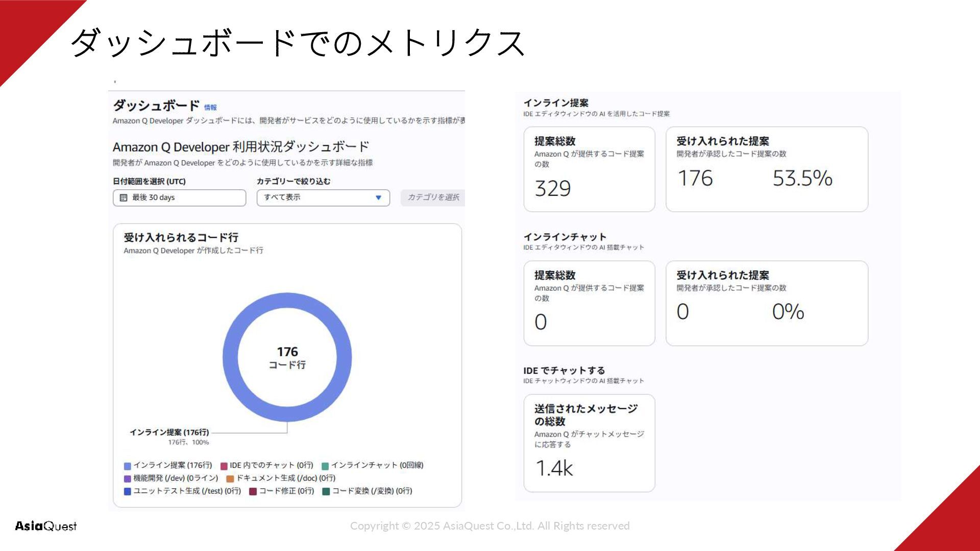Click the 53.5% acceptance rate value
Viewport: 980px width, 551px height.
pyautogui.click(x=802, y=179)
